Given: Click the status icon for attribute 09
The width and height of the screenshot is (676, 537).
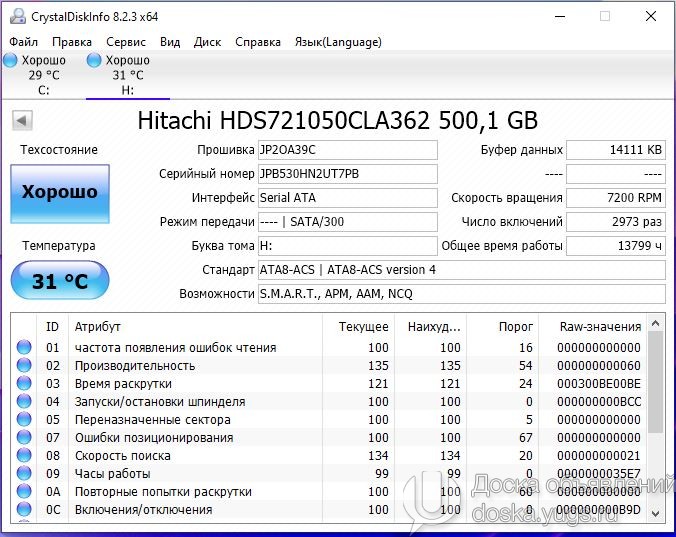Looking at the screenshot, I should (24, 473).
